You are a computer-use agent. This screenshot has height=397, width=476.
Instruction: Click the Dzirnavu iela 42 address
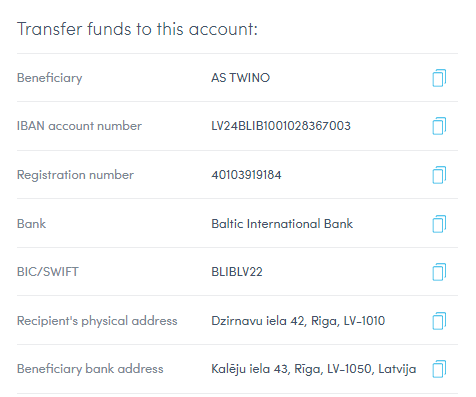298,321
